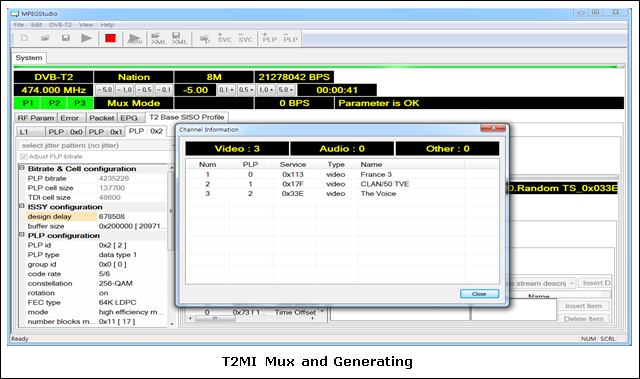
Task: Collapse the ISSY configuration section
Action: tap(22, 206)
